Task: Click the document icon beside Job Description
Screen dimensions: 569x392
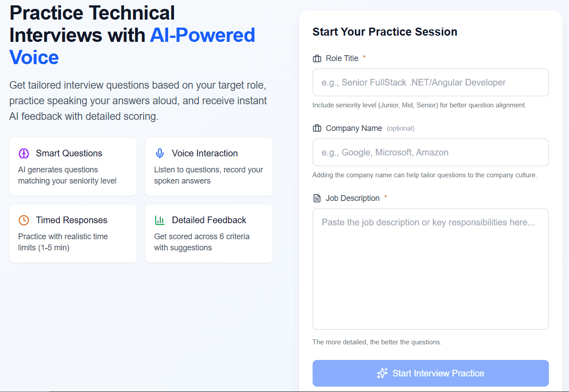Action: point(317,198)
